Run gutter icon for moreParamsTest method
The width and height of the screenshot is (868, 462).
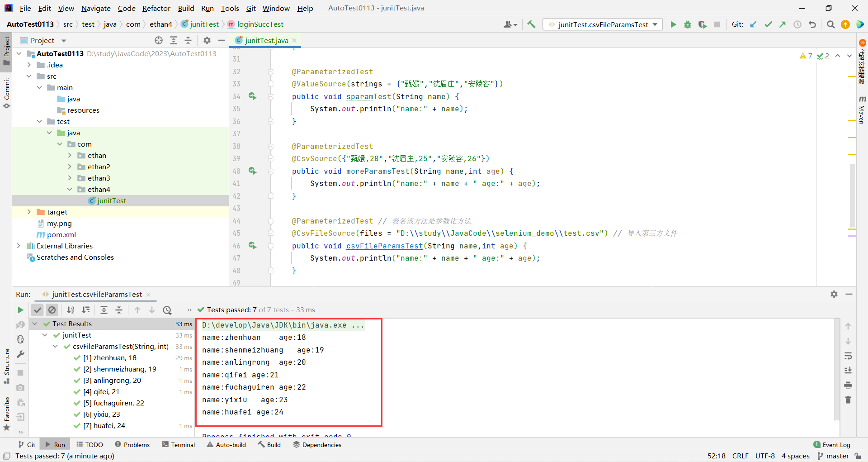click(252, 171)
